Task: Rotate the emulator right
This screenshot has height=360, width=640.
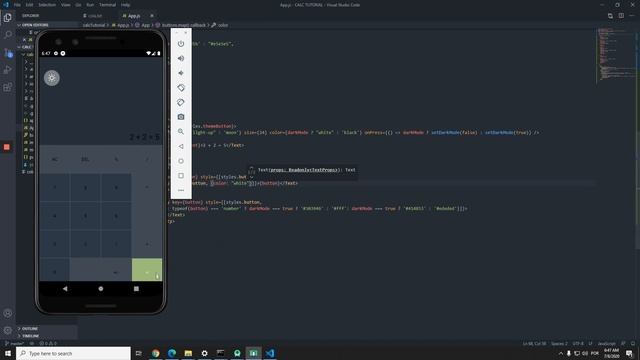Action: click(x=181, y=102)
